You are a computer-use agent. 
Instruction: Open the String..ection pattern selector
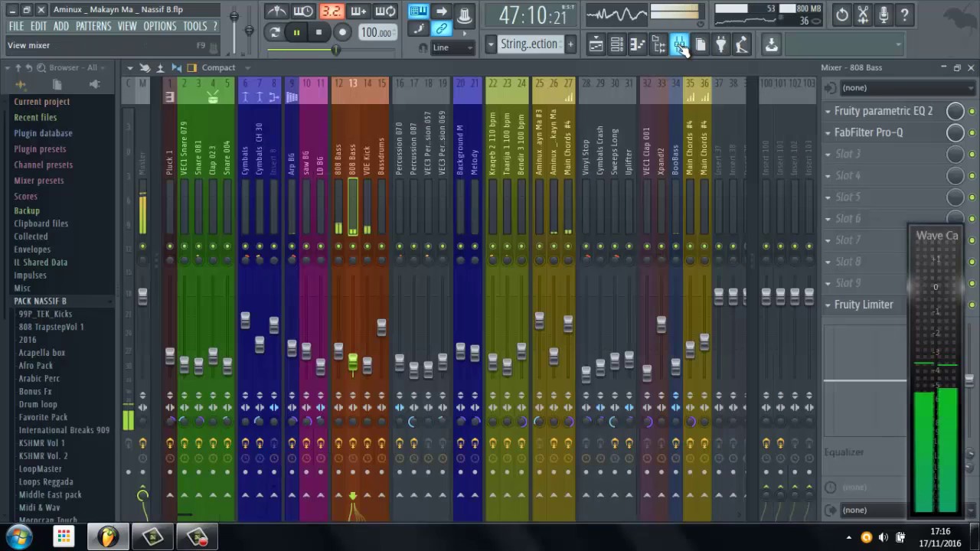(x=529, y=44)
